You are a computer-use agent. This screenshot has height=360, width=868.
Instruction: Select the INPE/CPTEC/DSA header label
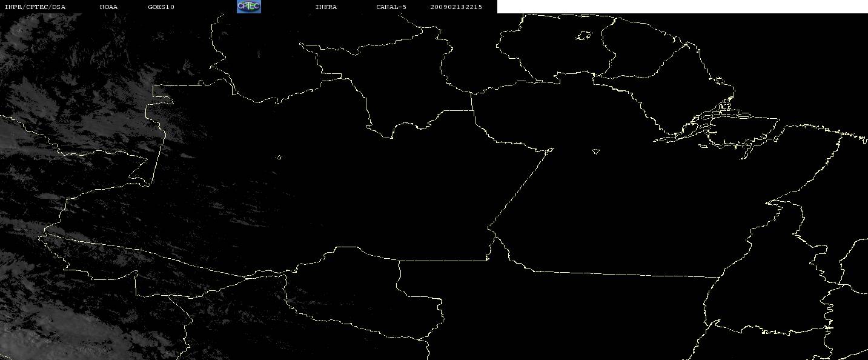click(35, 7)
